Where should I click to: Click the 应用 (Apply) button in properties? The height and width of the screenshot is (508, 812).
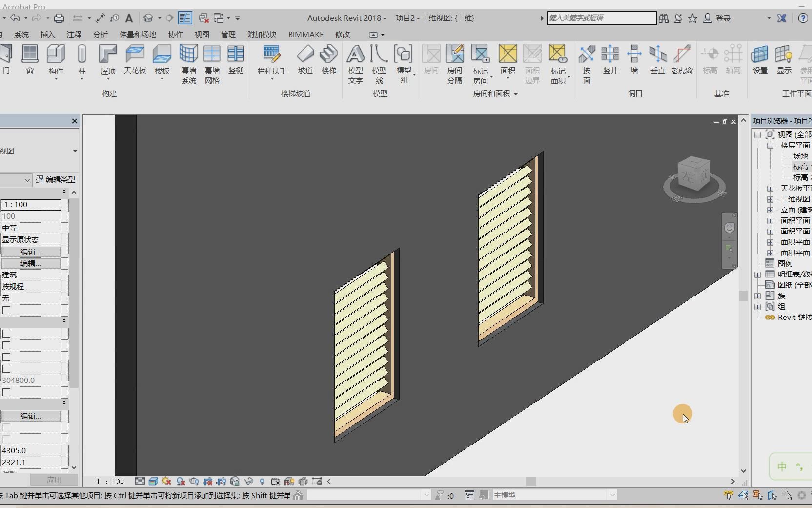[54, 480]
